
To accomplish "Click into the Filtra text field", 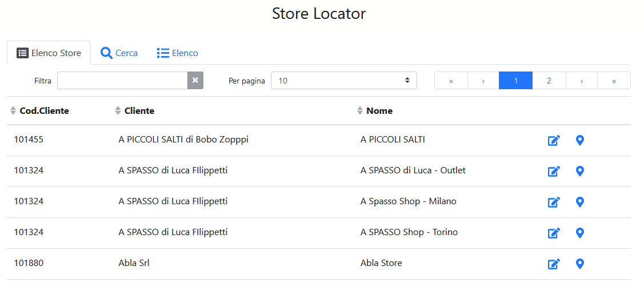I will [122, 81].
